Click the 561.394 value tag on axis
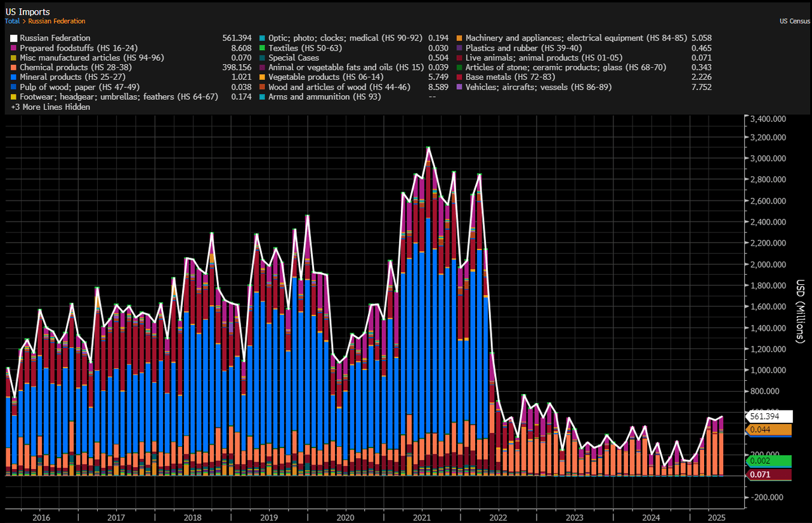Image resolution: width=812 pixels, height=523 pixels. point(769,416)
